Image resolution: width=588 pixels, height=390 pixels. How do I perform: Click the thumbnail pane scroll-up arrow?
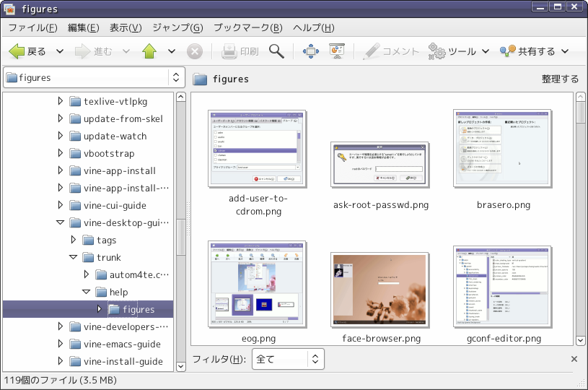pyautogui.click(x=580, y=97)
